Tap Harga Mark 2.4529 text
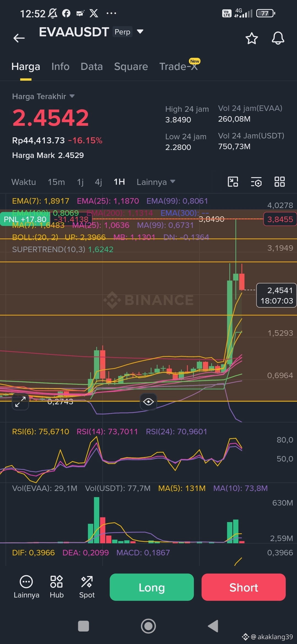297x644 pixels. click(x=48, y=155)
